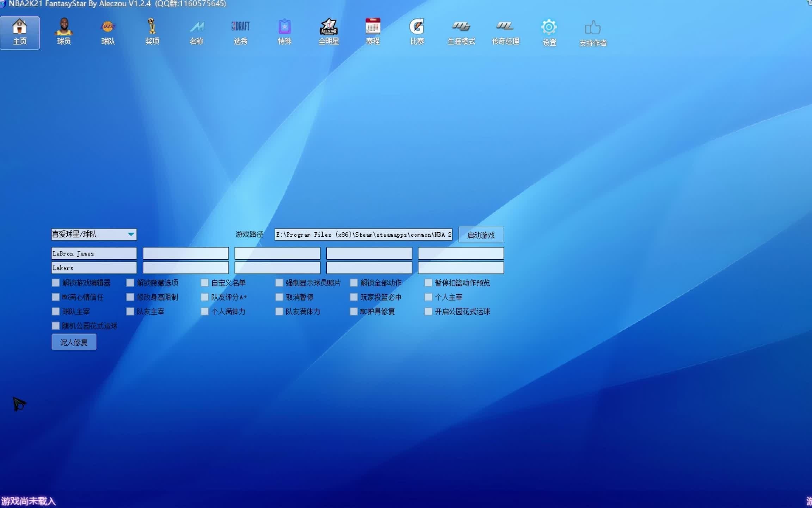
Task: Enable the 解锁游戏编辑器 checkbox
Action: point(56,283)
